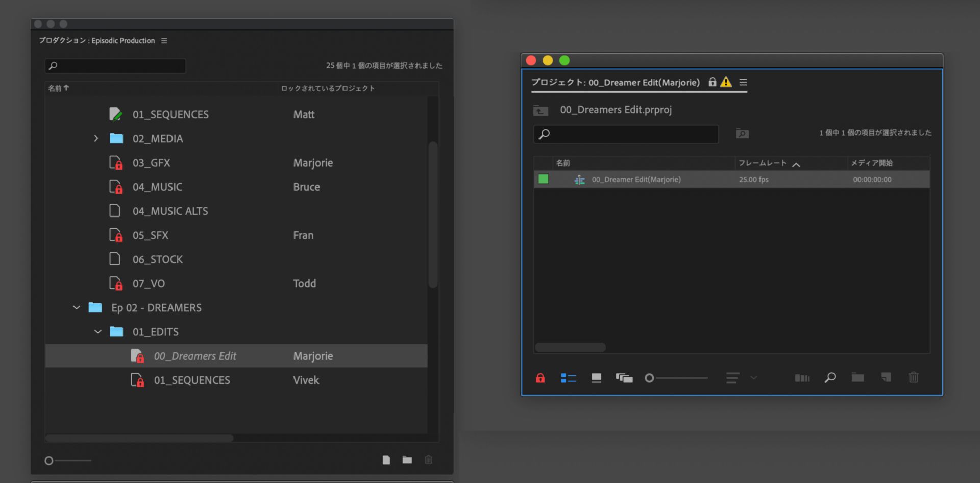980x483 pixels.
Task: Open the Project panel hamburger menu
Action: click(x=743, y=82)
